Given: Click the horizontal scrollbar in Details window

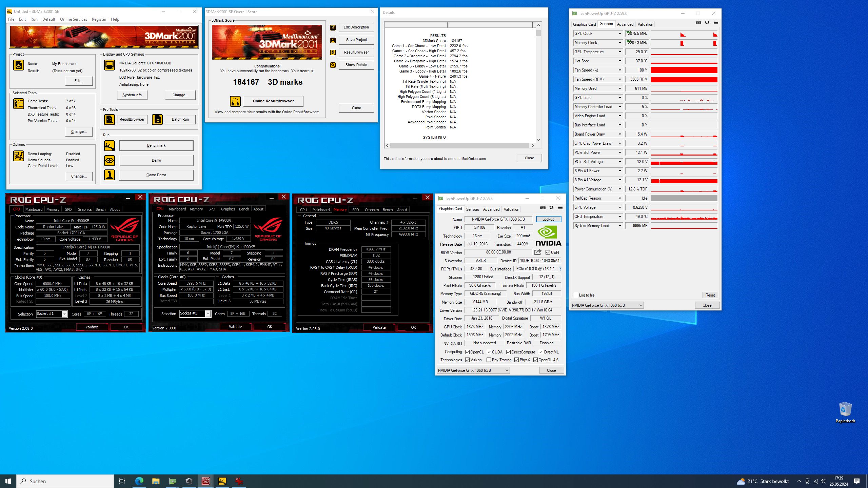Looking at the screenshot, I should pyautogui.click(x=459, y=146).
